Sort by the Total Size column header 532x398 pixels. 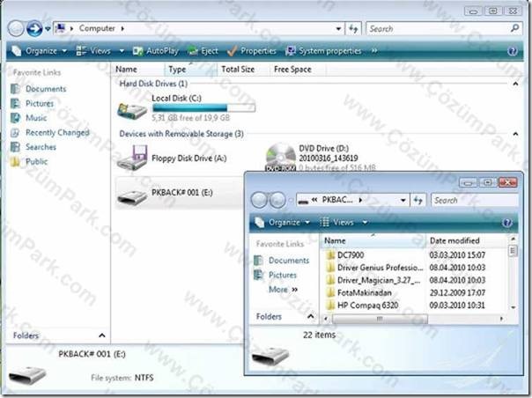click(238, 70)
